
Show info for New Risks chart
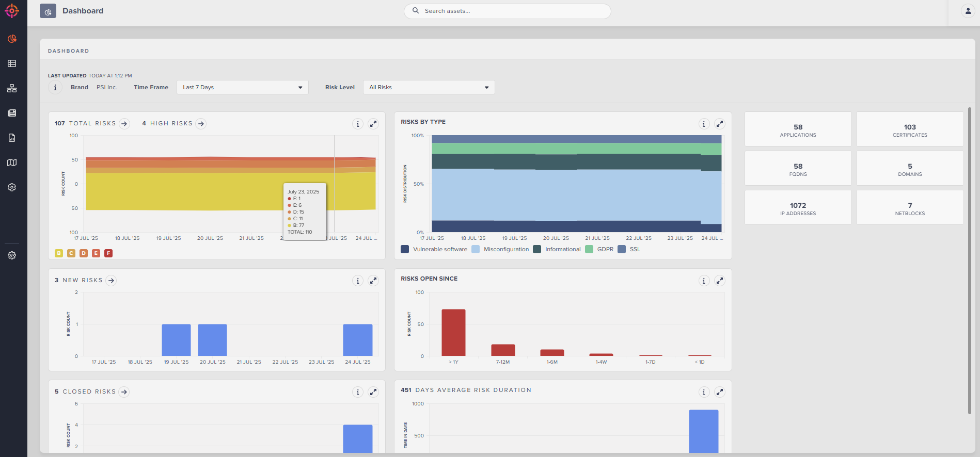358,281
